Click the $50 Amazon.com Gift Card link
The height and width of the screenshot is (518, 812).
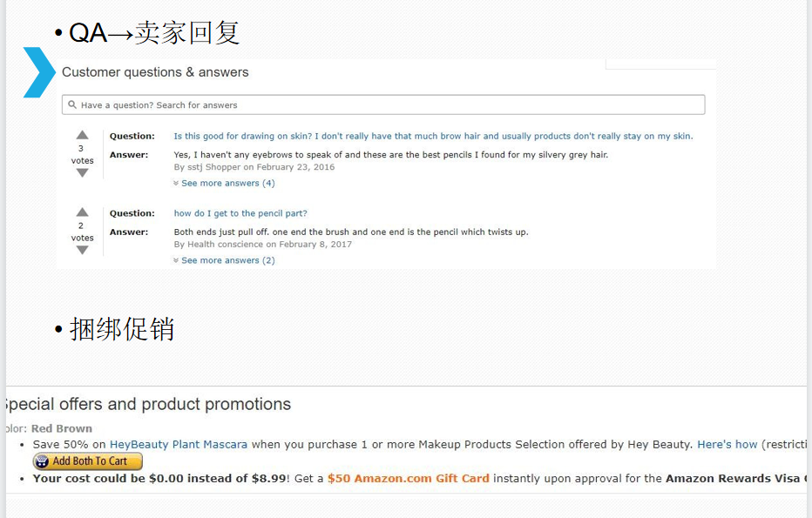408,478
